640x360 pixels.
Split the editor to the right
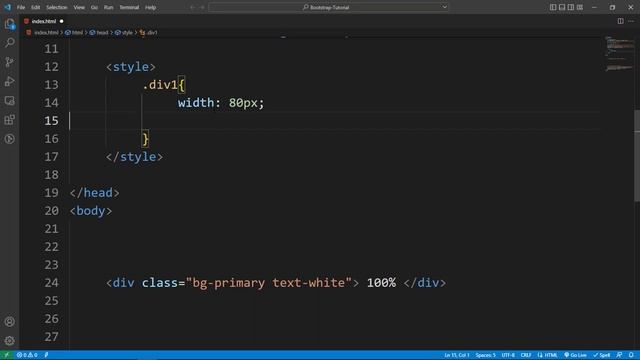[x=620, y=21]
